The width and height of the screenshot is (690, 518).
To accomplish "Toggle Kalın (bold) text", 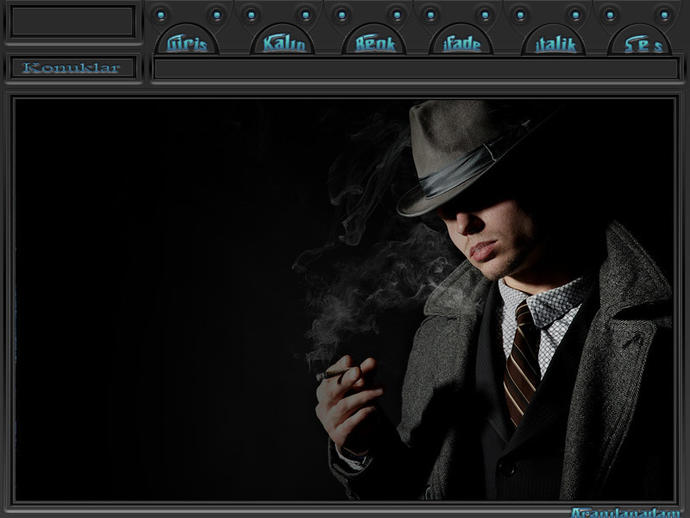I will point(283,40).
